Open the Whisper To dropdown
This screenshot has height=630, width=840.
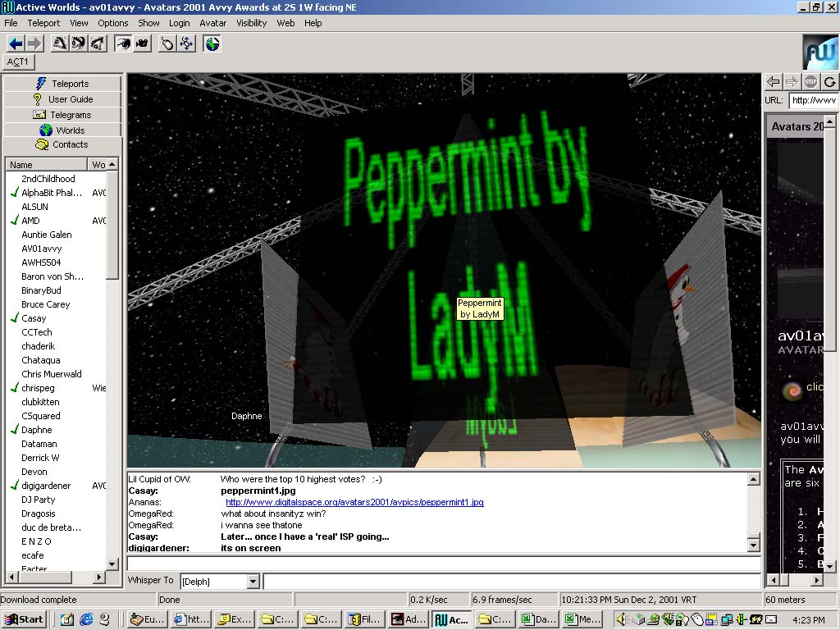click(x=253, y=582)
